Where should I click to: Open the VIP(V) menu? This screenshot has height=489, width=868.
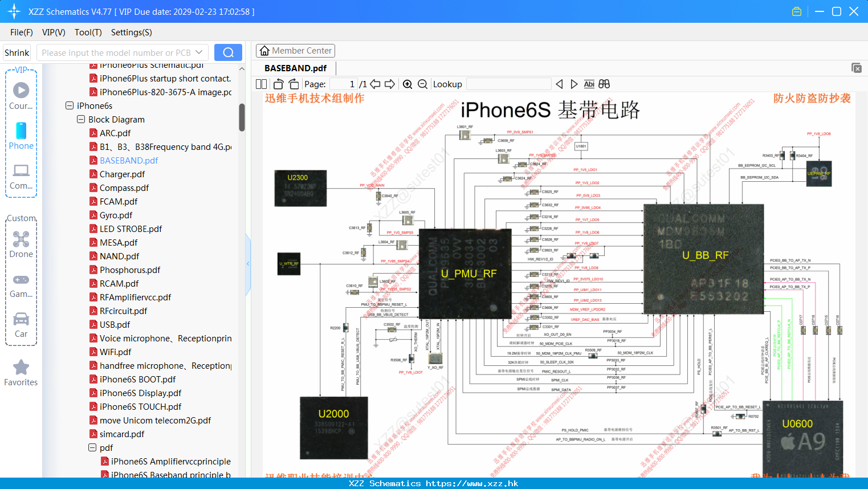[54, 32]
